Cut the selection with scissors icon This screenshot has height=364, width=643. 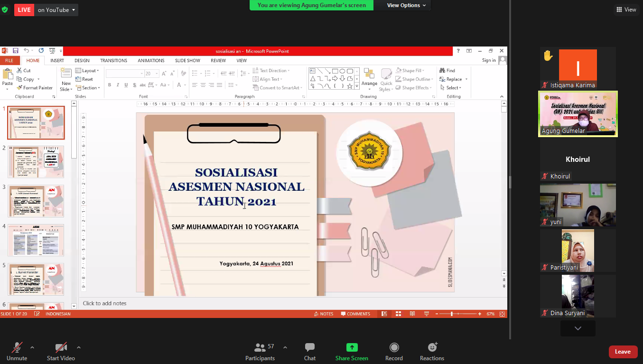(19, 71)
